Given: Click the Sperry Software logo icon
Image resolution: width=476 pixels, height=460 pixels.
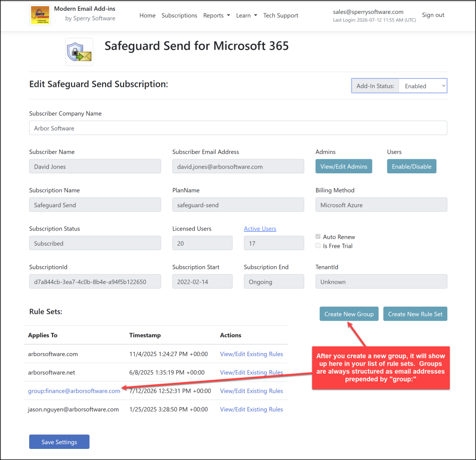Looking at the screenshot, I should click(40, 15).
